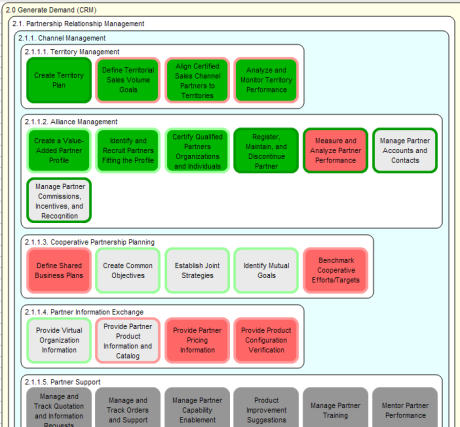The height and width of the screenshot is (427, 460).
Task: Click Mentor Partner Performance box
Action: coord(405,407)
